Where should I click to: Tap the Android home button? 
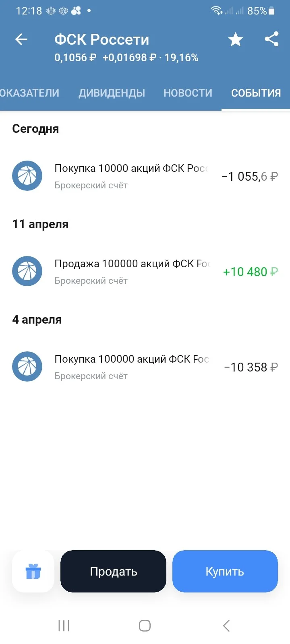(x=145, y=625)
